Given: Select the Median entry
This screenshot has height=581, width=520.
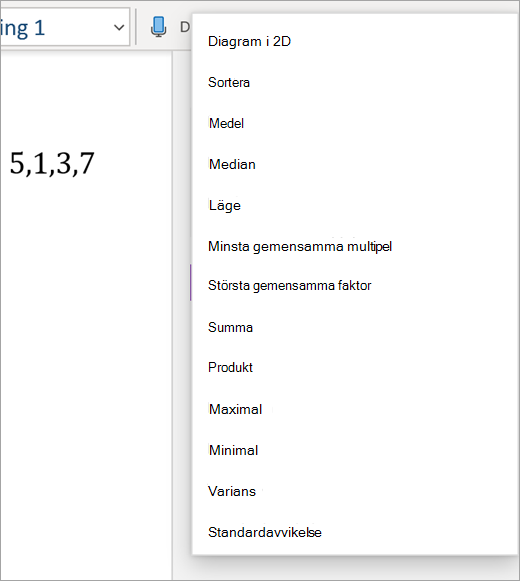Looking at the screenshot, I should (x=232, y=164).
